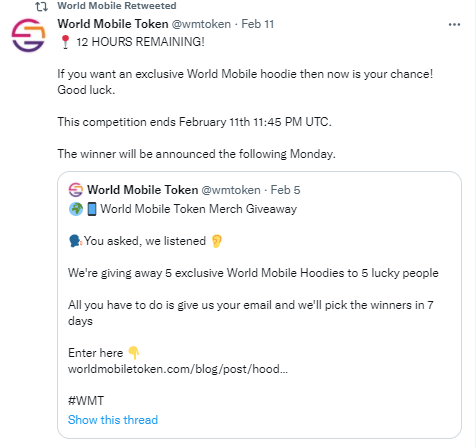Click Show this thread

tap(113, 420)
